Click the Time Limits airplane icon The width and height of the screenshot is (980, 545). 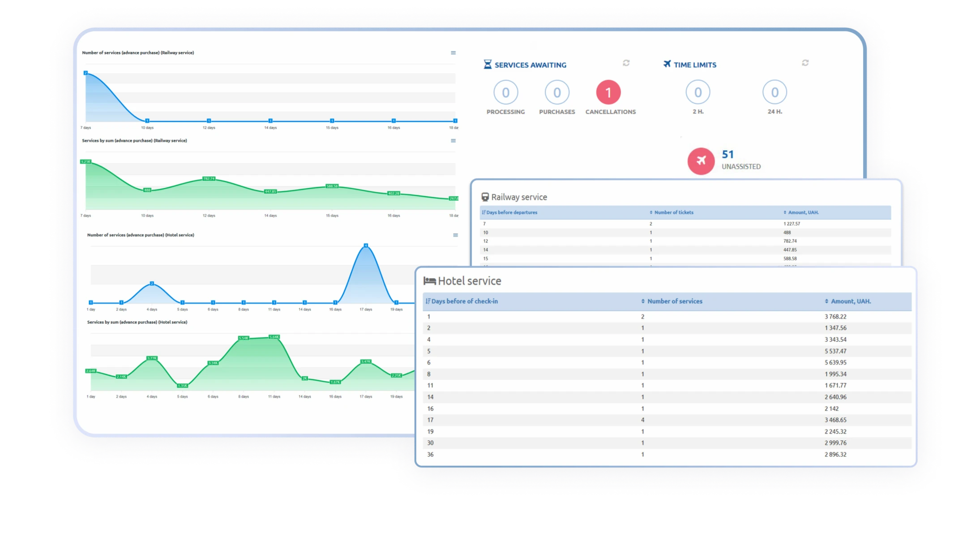(667, 64)
